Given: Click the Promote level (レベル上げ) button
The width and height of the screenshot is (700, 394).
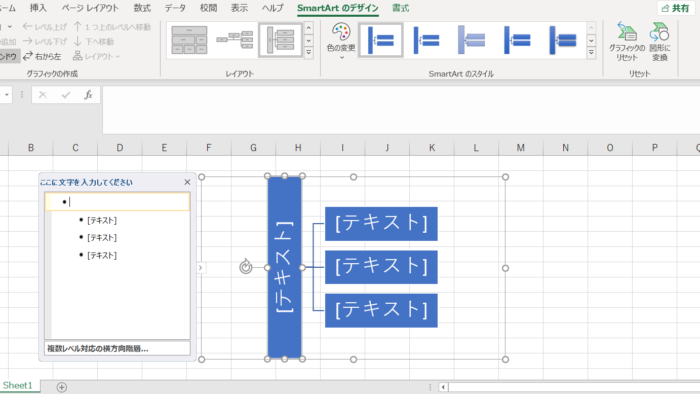Looking at the screenshot, I should click(45, 27).
